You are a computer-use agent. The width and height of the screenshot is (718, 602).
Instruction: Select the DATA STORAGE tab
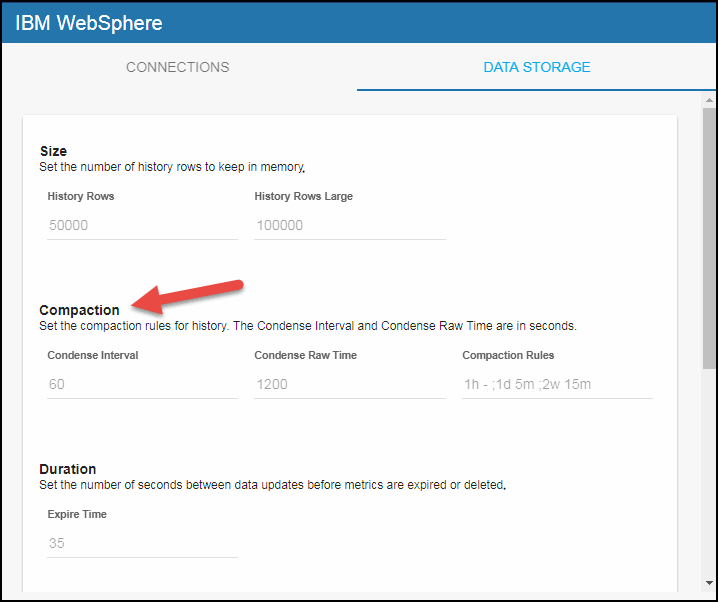(537, 67)
